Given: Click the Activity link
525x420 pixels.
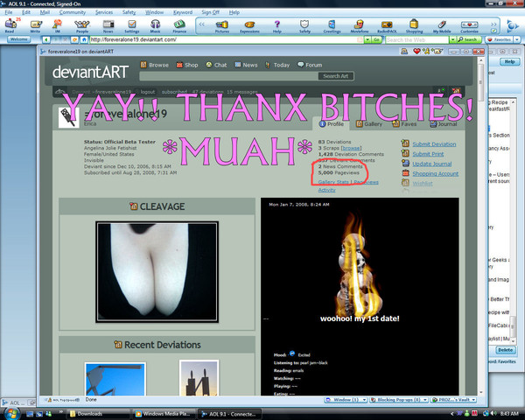Looking at the screenshot, I should tap(326, 190).
